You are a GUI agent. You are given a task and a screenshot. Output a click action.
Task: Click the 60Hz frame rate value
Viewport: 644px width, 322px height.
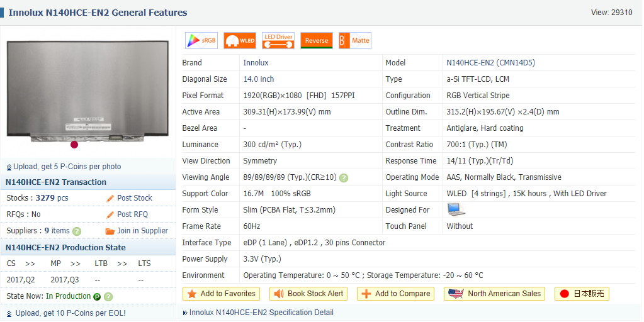[252, 226]
